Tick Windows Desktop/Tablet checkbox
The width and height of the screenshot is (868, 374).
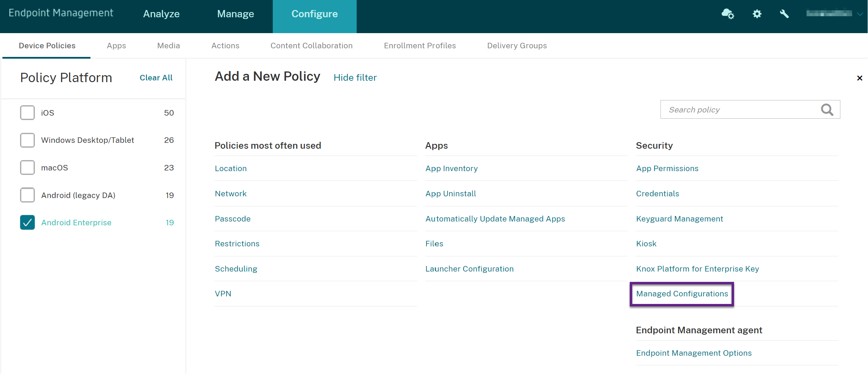pyautogui.click(x=27, y=140)
